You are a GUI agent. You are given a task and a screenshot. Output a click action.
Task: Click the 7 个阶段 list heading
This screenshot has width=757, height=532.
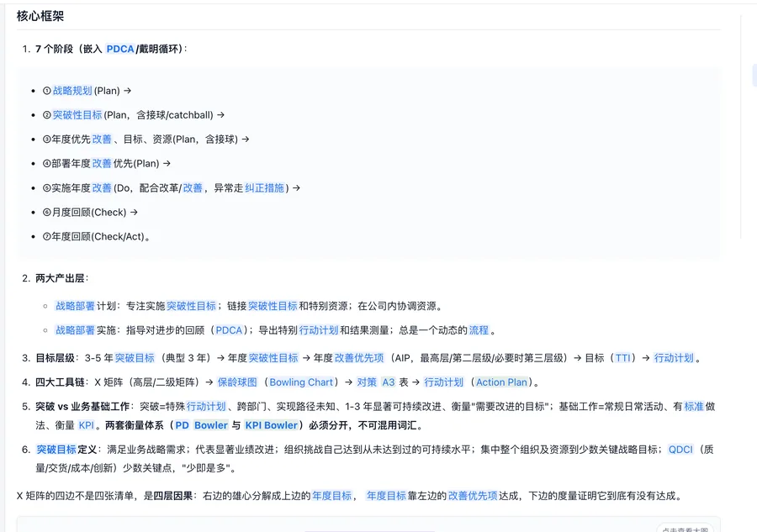tap(111, 49)
